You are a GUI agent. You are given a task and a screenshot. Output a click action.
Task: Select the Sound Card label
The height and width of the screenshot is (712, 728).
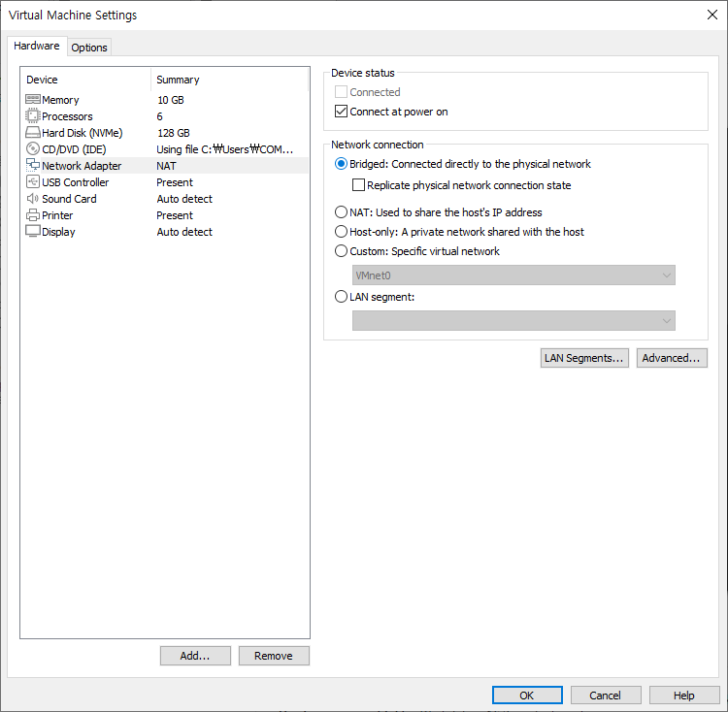coord(69,199)
